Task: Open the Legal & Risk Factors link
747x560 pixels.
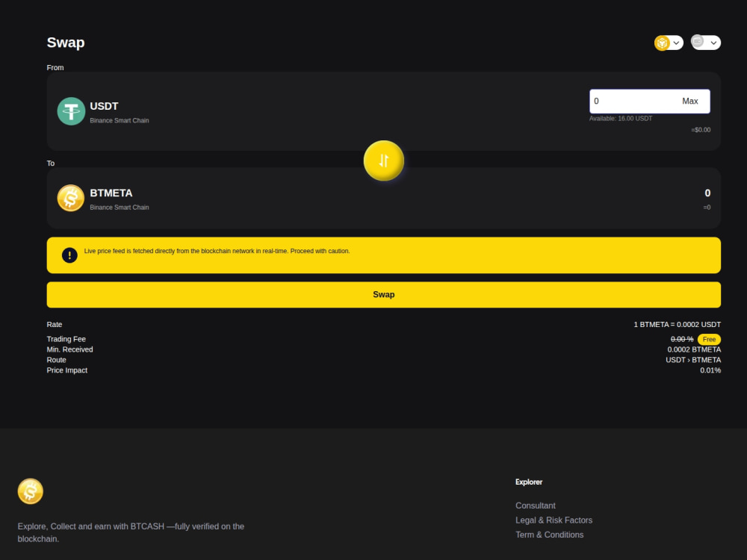Action: click(x=554, y=520)
